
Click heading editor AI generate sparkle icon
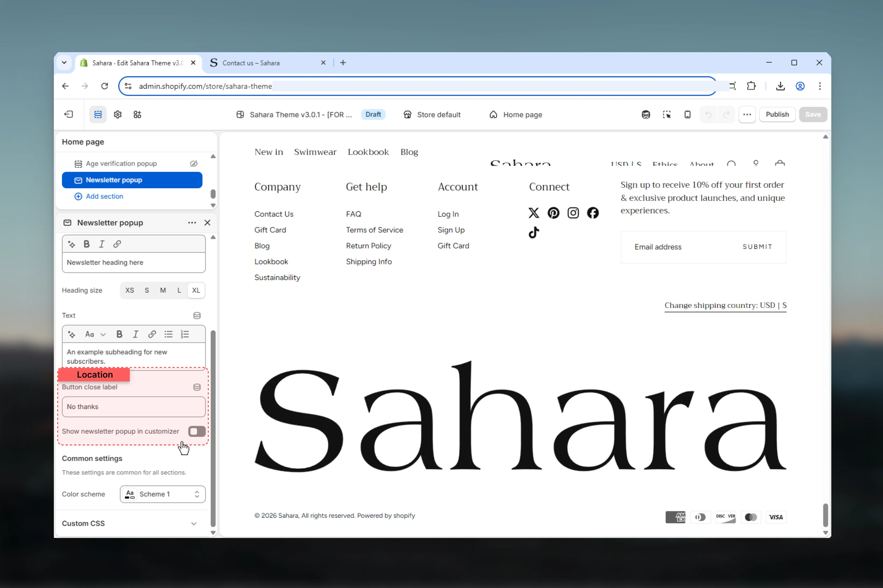pos(71,244)
